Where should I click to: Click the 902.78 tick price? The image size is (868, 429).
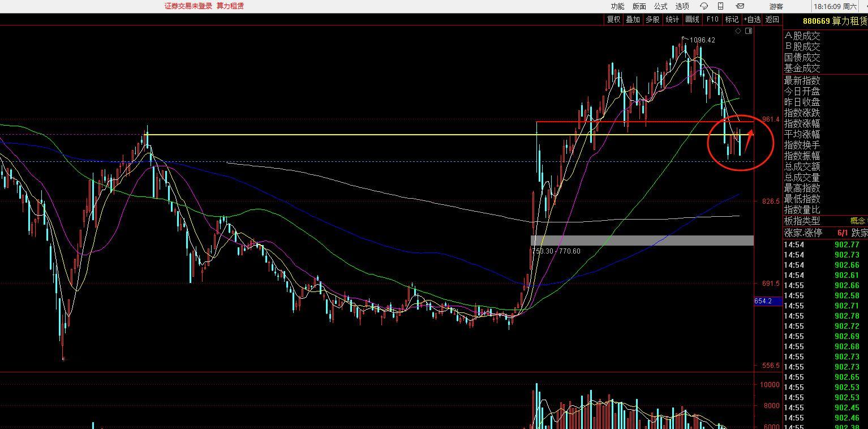click(x=847, y=316)
